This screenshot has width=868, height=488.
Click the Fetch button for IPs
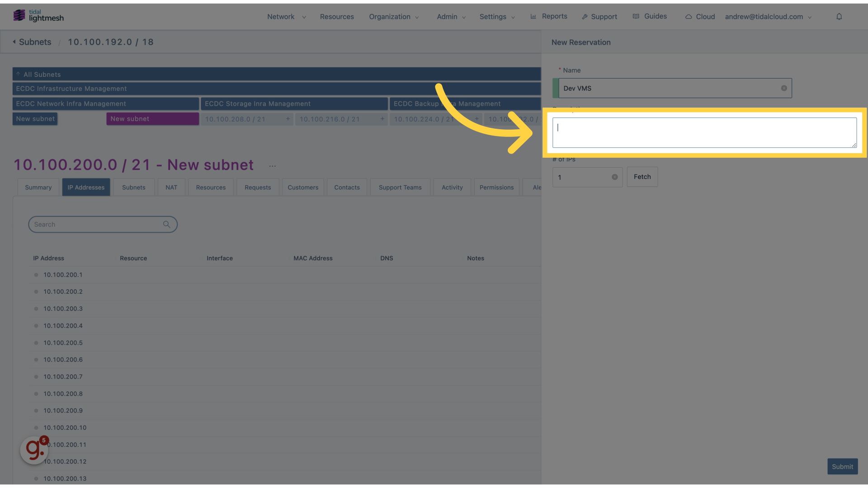click(642, 177)
